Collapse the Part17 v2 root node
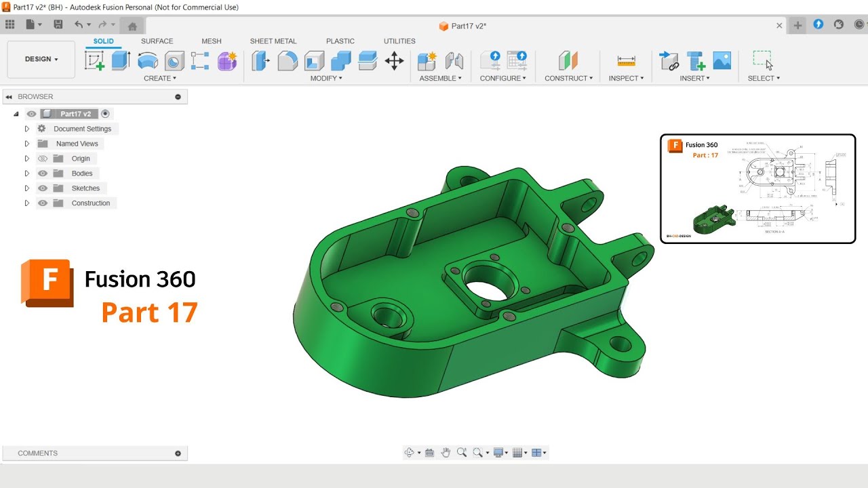Image resolution: width=868 pixels, height=488 pixels. (16, 114)
